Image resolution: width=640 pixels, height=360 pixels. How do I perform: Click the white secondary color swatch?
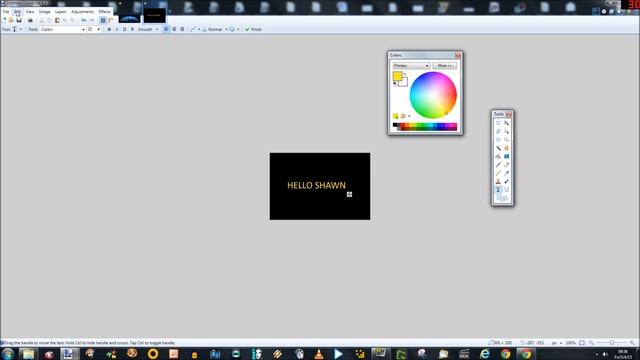(404, 83)
